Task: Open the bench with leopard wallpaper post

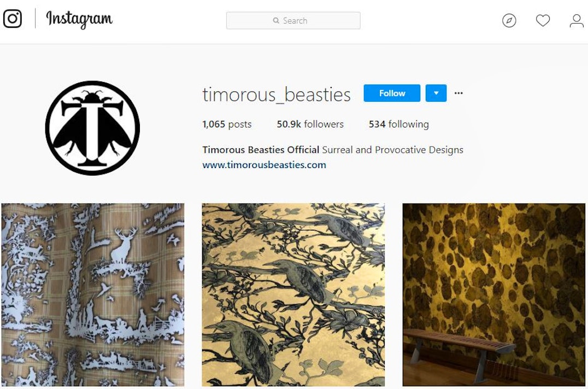Action: coord(494,295)
